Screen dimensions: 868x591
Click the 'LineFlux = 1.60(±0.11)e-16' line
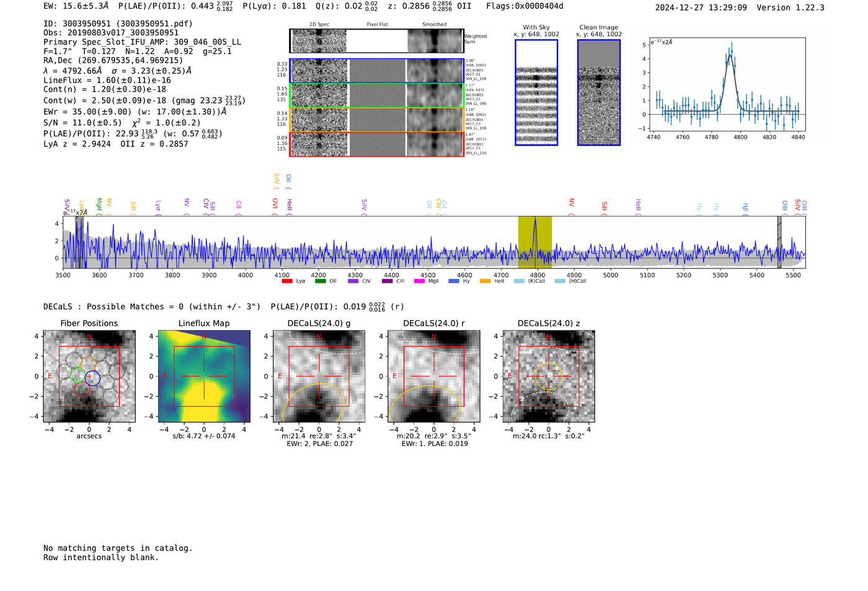pos(107,80)
